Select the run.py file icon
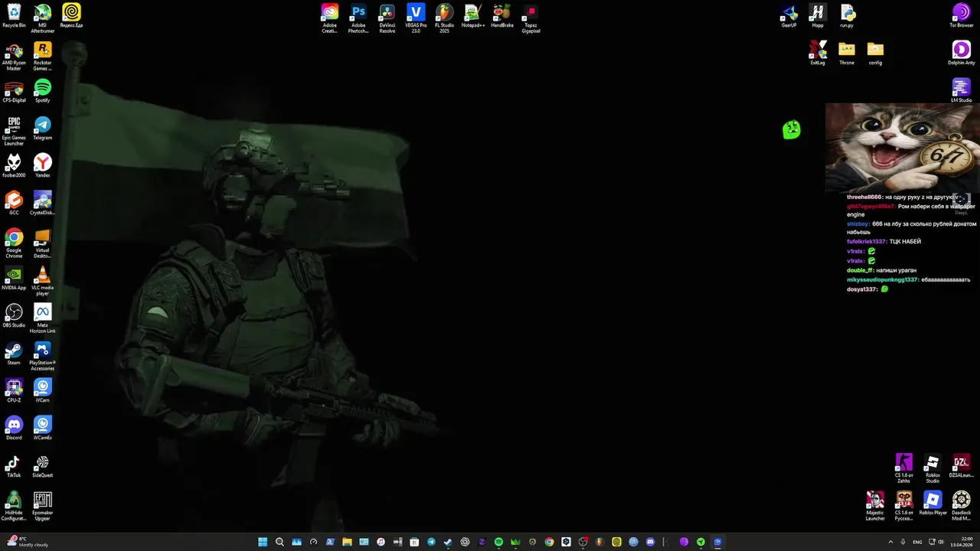980x551 pixels. (x=847, y=15)
